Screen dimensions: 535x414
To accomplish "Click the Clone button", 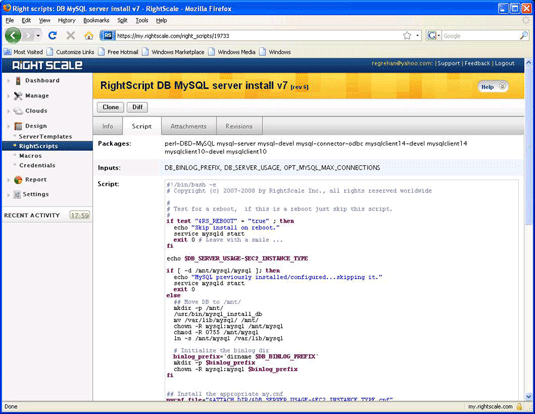I will click(x=111, y=107).
